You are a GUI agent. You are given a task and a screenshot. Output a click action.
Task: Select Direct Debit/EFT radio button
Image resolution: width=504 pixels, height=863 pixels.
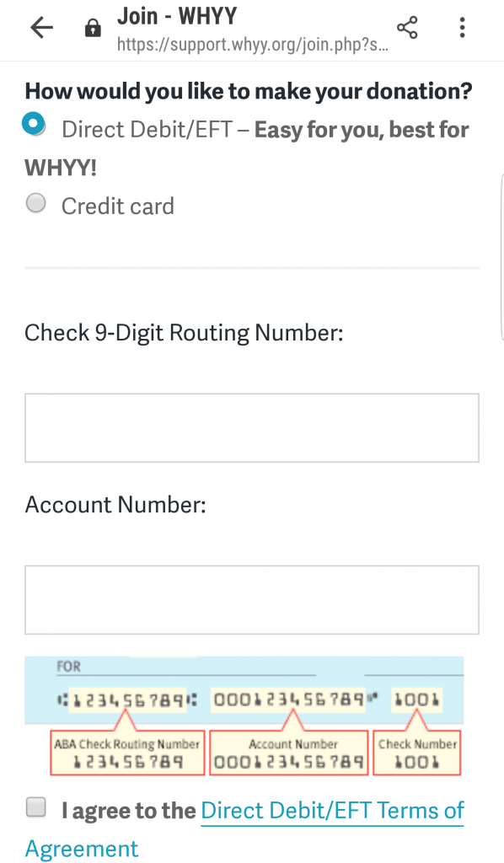tap(34, 124)
